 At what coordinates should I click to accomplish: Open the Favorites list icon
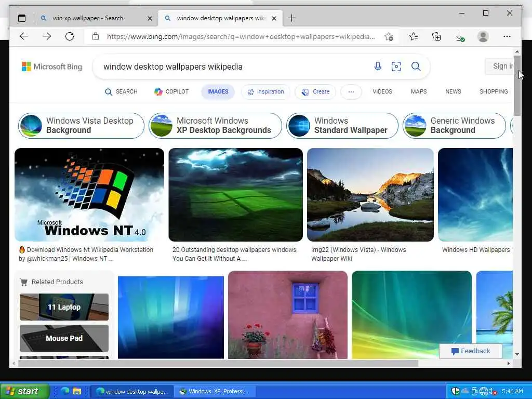tap(413, 36)
